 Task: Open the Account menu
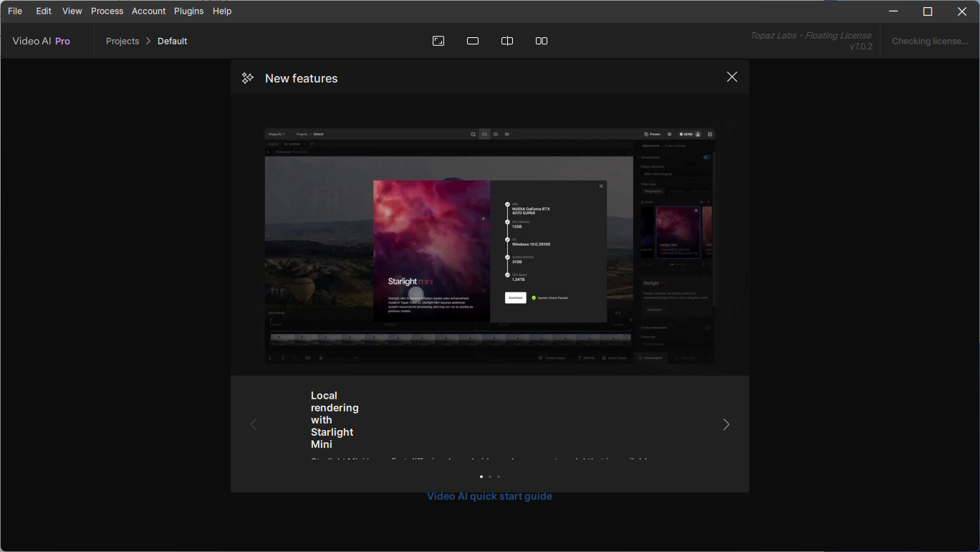tap(148, 11)
